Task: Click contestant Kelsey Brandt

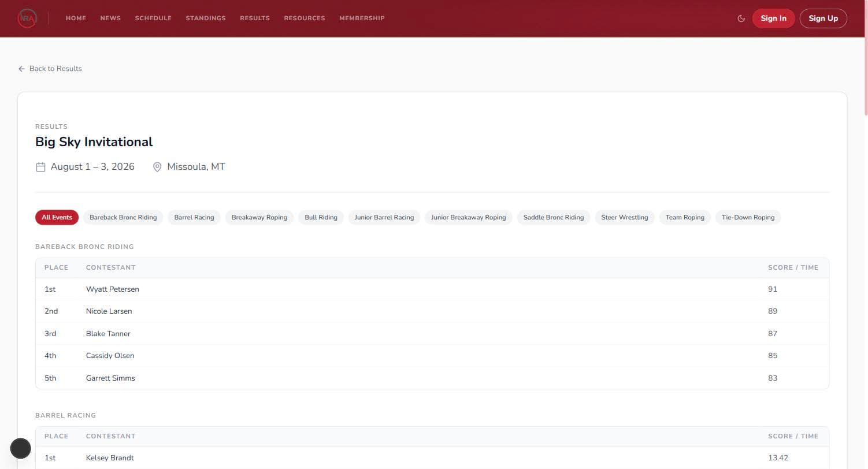Action: [110, 458]
